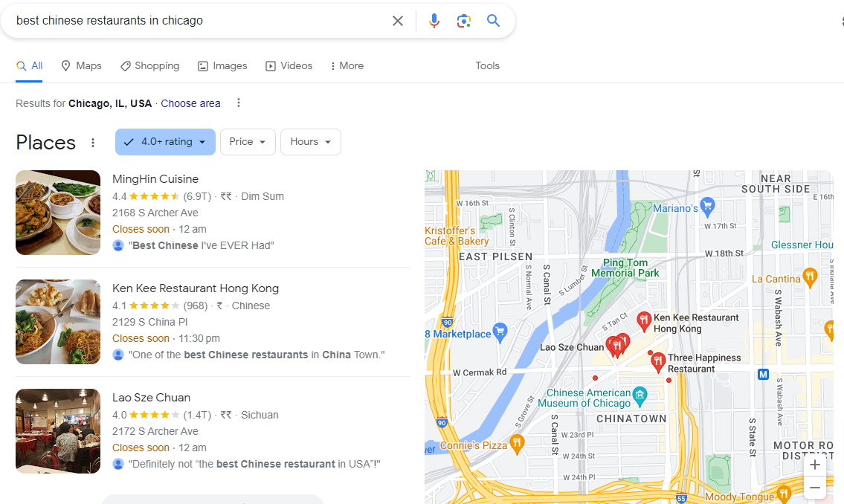Click Ken Kee Restaurant map pin

pos(644,321)
